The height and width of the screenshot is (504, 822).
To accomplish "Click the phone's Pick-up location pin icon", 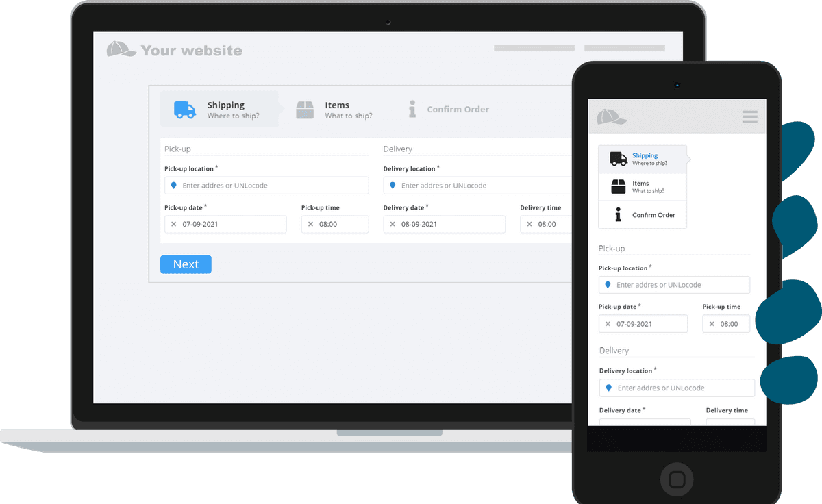I will [608, 285].
